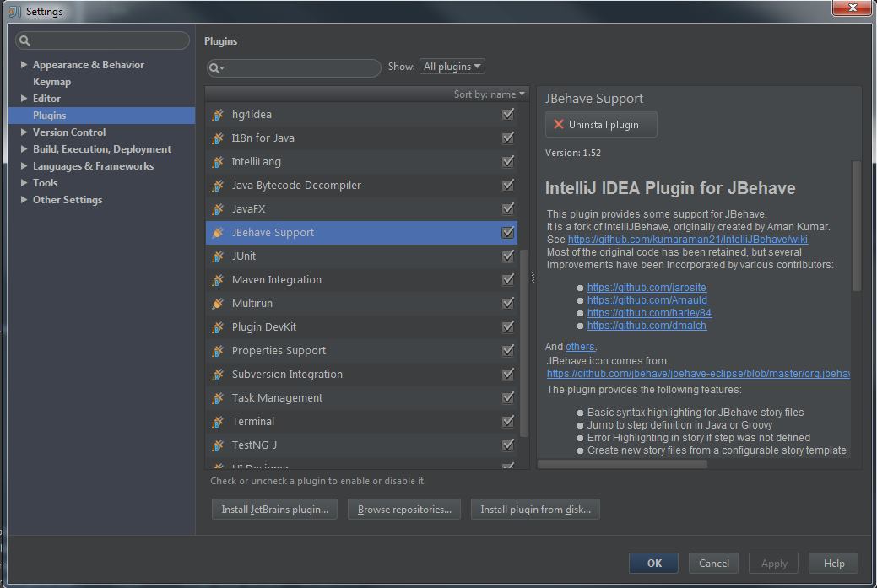Click the IntelliLang plugin icon
The width and height of the screenshot is (877, 588).
(x=218, y=161)
